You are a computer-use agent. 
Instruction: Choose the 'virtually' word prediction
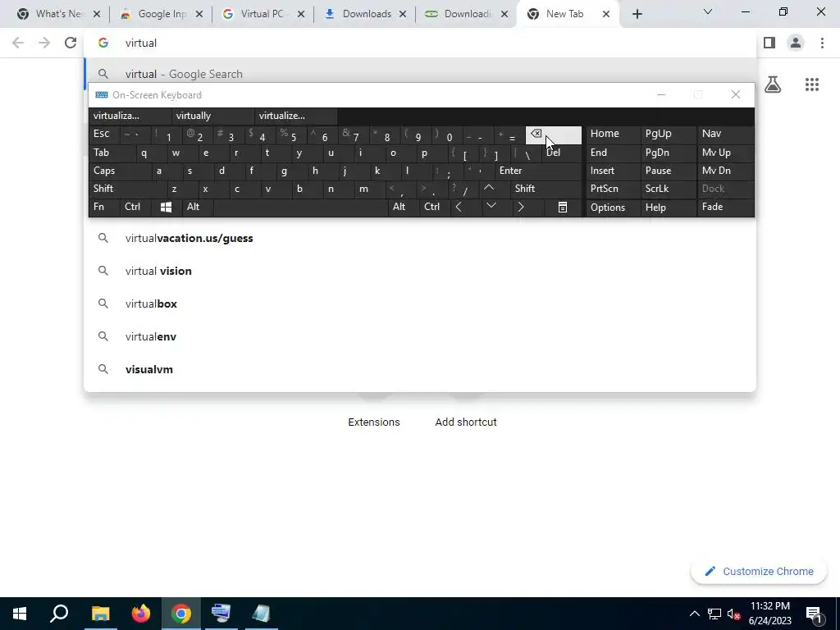(213, 116)
